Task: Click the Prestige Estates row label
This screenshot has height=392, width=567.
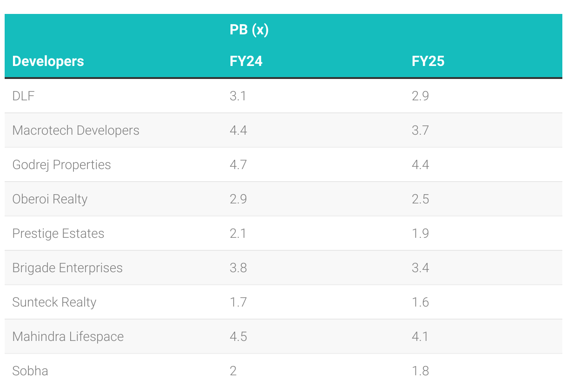Action: pyautogui.click(x=58, y=233)
